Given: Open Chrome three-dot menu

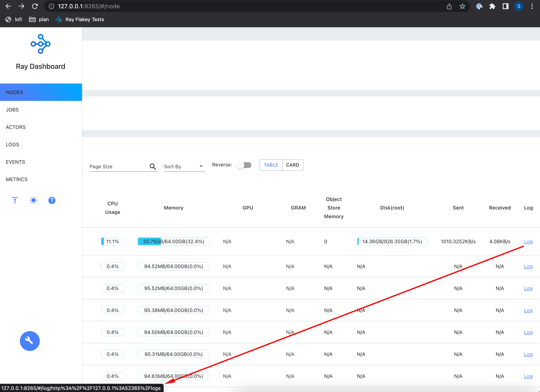Looking at the screenshot, I should 532,6.
